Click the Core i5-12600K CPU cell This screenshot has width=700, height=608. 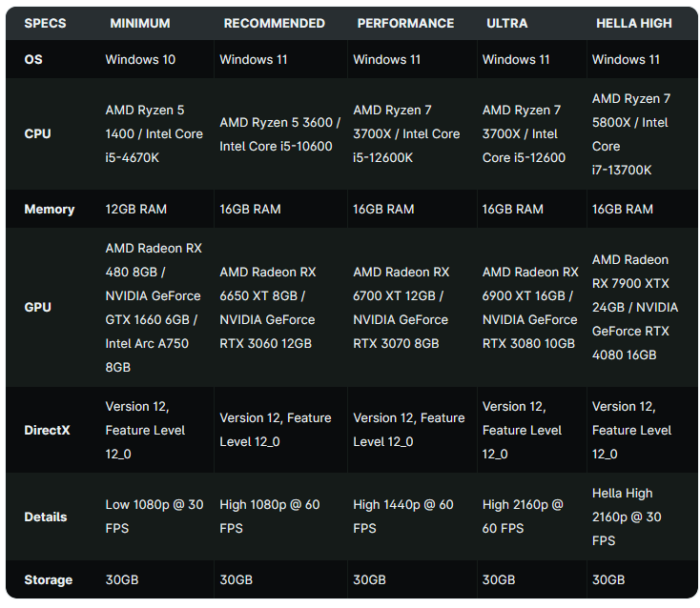[x=406, y=133]
